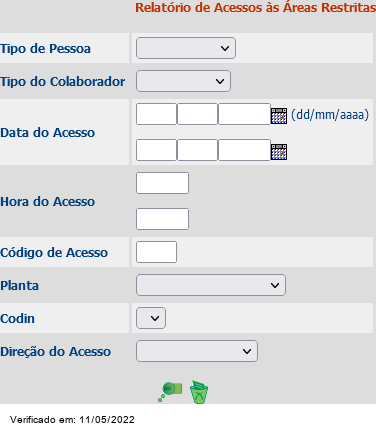
Task: Focus the second Hora do Acesso field
Action: point(162,219)
